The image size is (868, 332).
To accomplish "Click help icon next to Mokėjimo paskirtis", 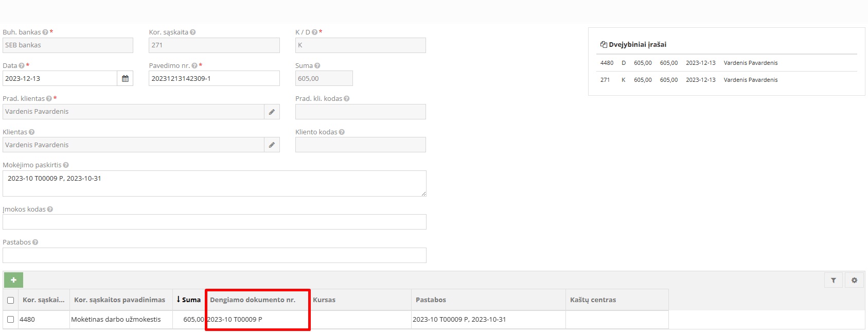I will (66, 165).
